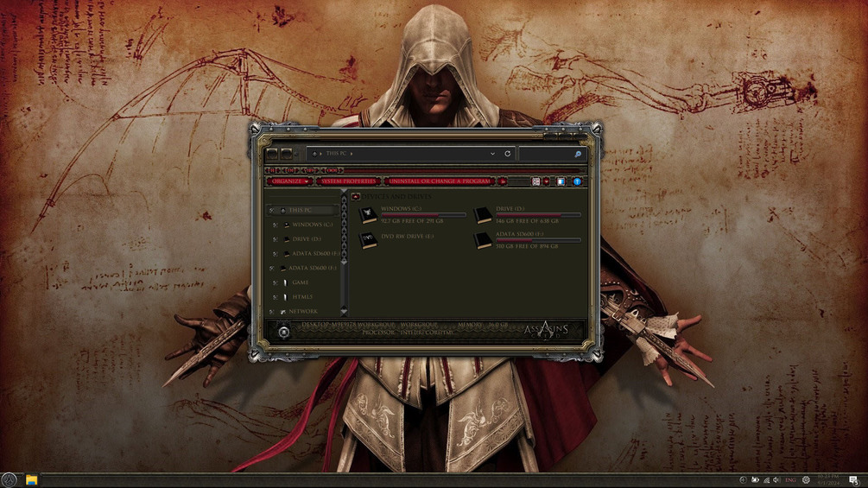
Task: Click Uninstall or Change a Program
Action: click(x=440, y=181)
